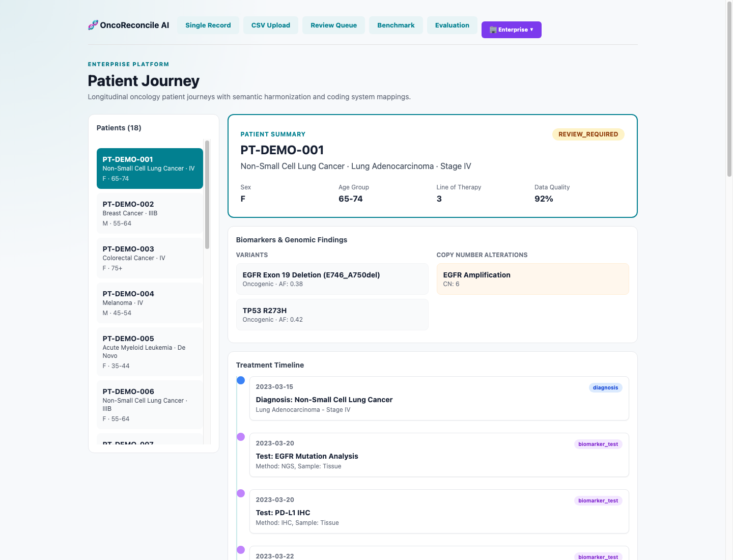Click the diagnosis tag badge
Screen dimensions: 733x560
coord(605,387)
